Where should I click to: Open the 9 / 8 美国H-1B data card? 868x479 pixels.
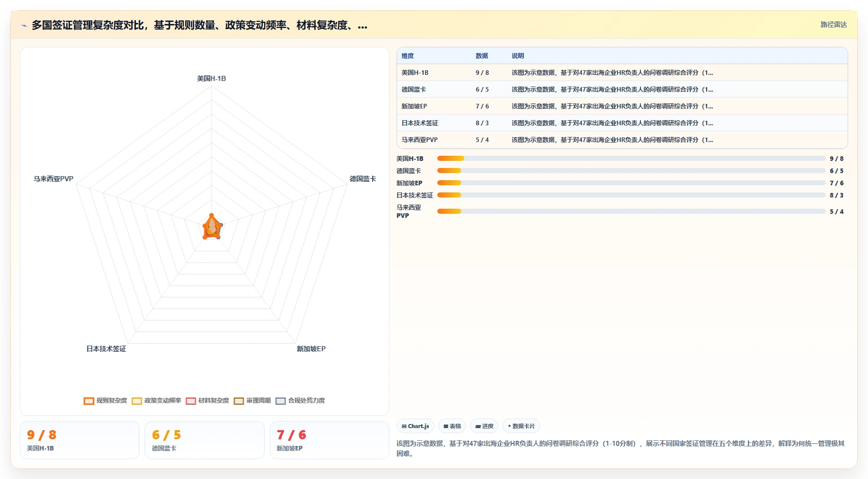(79, 440)
